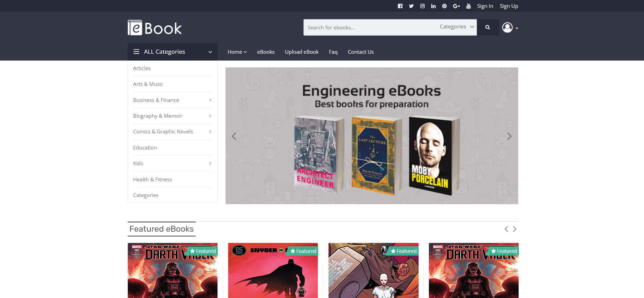The width and height of the screenshot is (644, 298).
Task: Select the Health & Fitness category
Action: coord(152,180)
